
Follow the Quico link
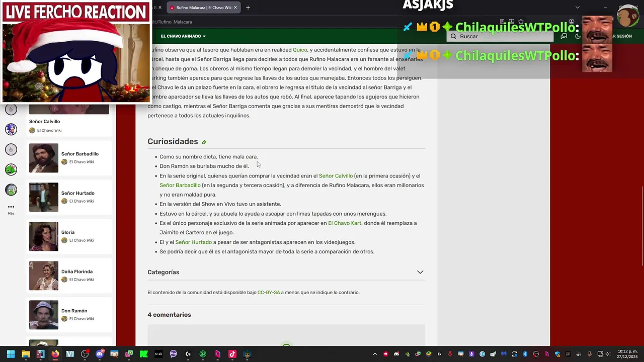(x=300, y=50)
